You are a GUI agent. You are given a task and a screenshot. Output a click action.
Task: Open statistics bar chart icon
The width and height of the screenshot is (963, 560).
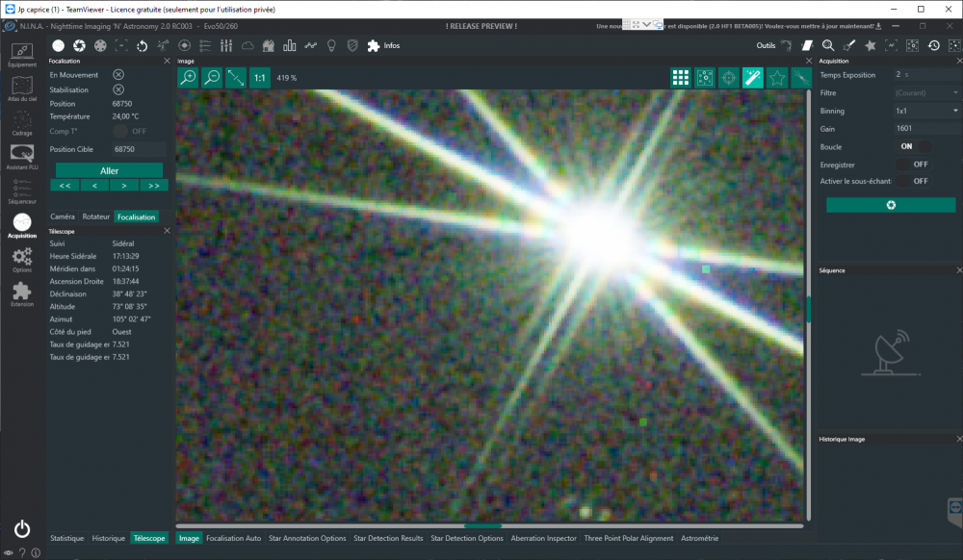(x=289, y=45)
